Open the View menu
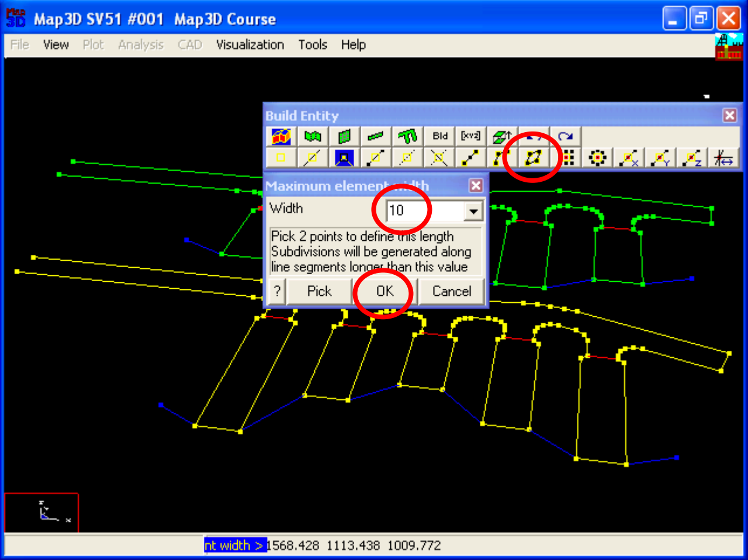Viewport: 748px width, 560px height. click(x=56, y=44)
